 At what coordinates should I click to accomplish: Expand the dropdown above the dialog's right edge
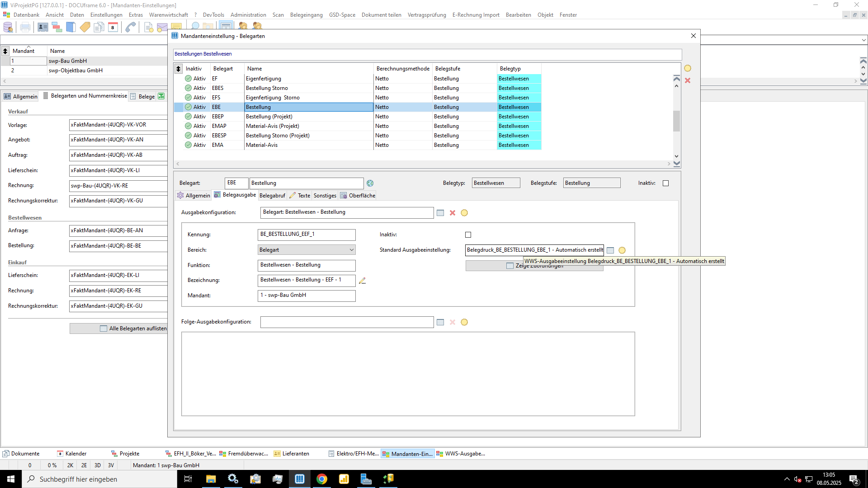tap(863, 40)
